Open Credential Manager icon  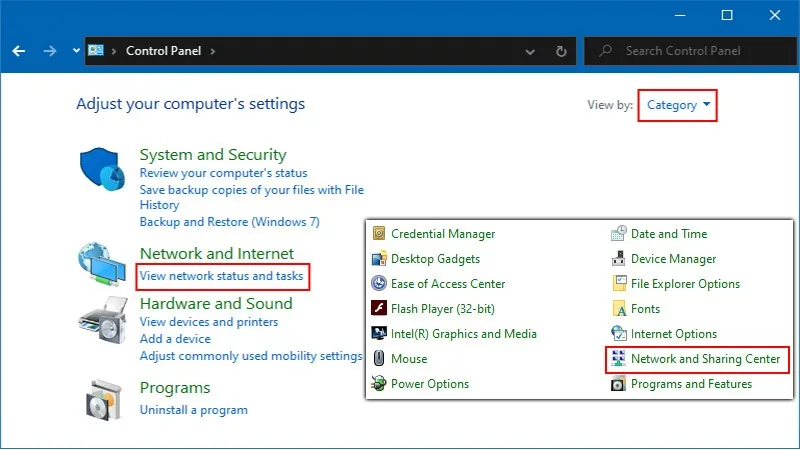click(x=379, y=234)
